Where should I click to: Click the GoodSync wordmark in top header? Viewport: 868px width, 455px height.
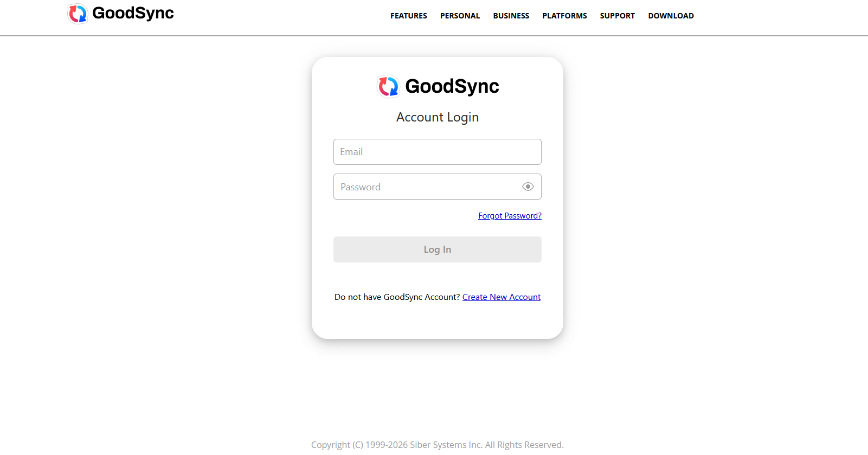click(133, 13)
